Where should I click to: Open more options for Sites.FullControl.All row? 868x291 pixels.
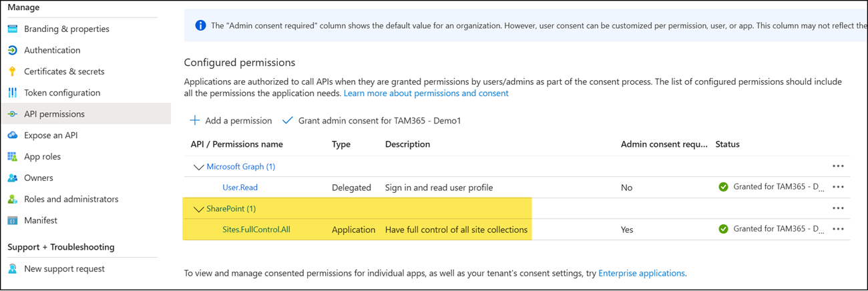tap(838, 230)
